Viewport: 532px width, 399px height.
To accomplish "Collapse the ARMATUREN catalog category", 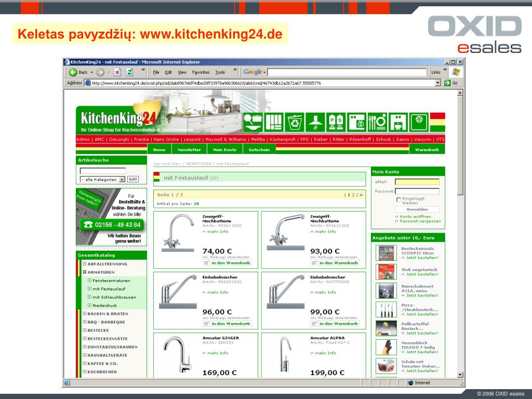I will [85, 272].
